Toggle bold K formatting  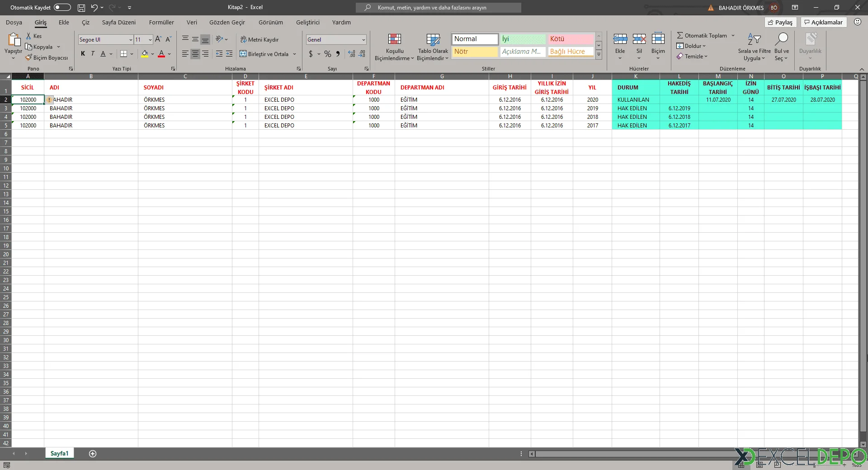[x=83, y=54]
